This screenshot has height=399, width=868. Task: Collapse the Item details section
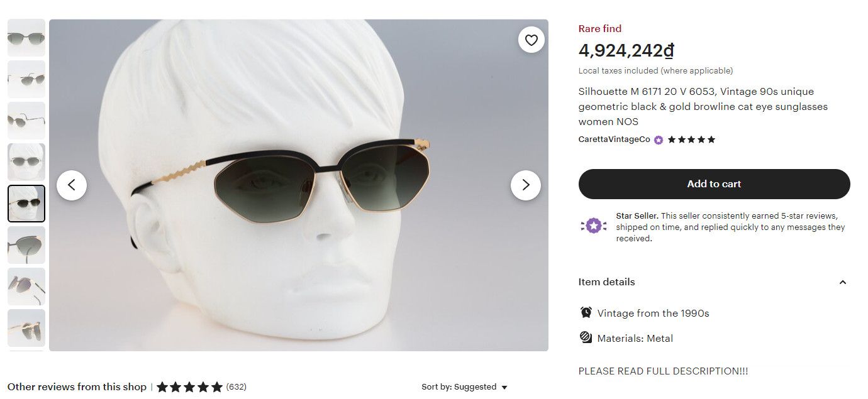(x=843, y=282)
